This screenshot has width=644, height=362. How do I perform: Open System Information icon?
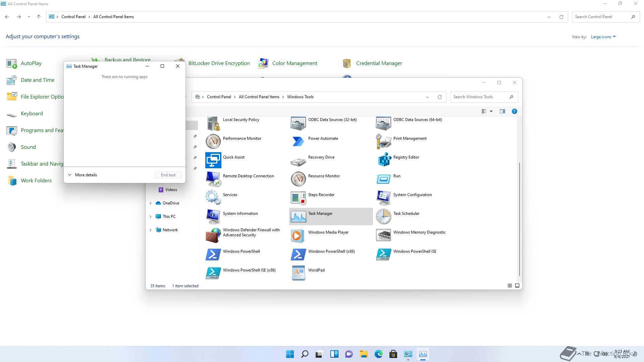[x=213, y=217]
